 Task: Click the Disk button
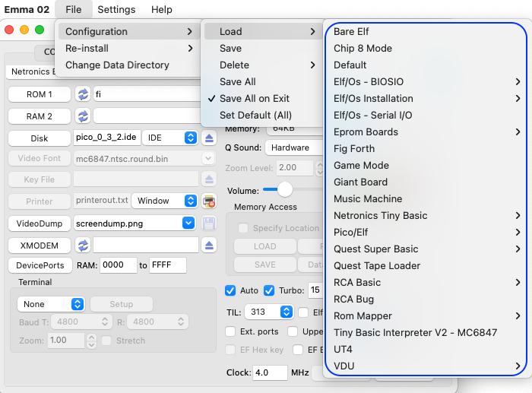(x=40, y=138)
